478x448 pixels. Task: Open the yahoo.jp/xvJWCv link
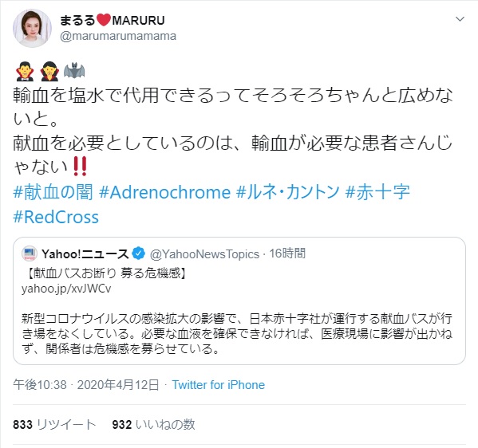click(66, 289)
